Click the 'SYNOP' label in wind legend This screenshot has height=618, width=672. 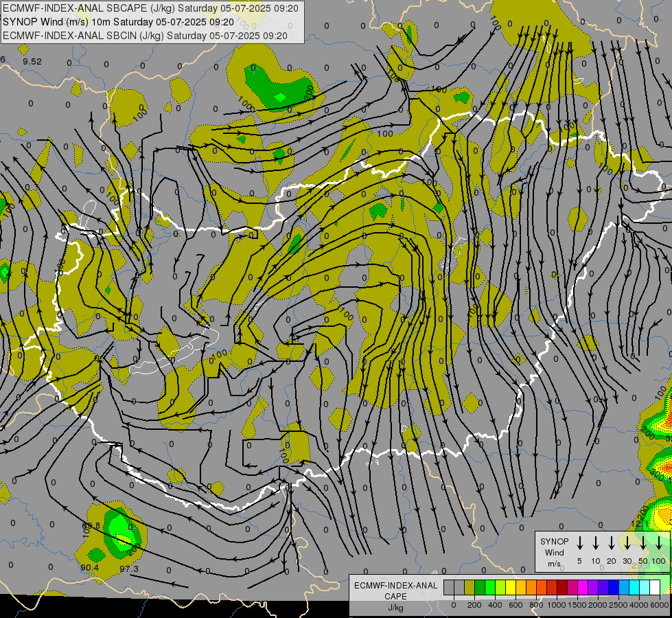coord(554,542)
